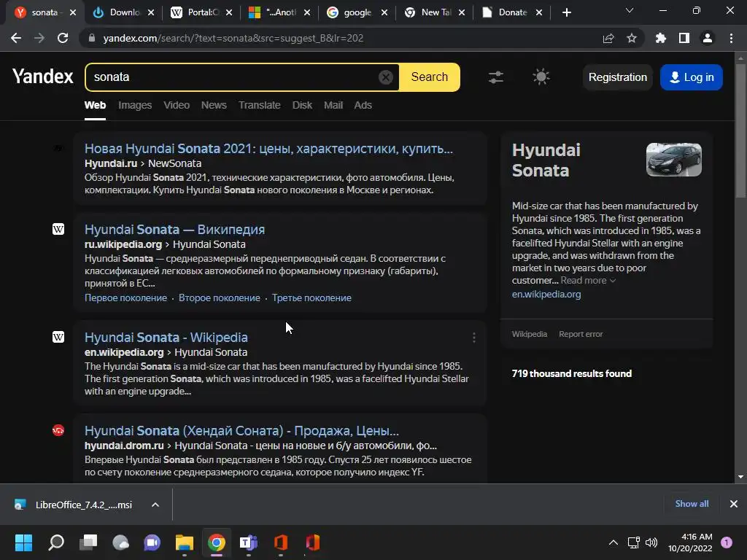The height and width of the screenshot is (560, 747).
Task: Toggle the light theme sun icon
Action: point(541,77)
